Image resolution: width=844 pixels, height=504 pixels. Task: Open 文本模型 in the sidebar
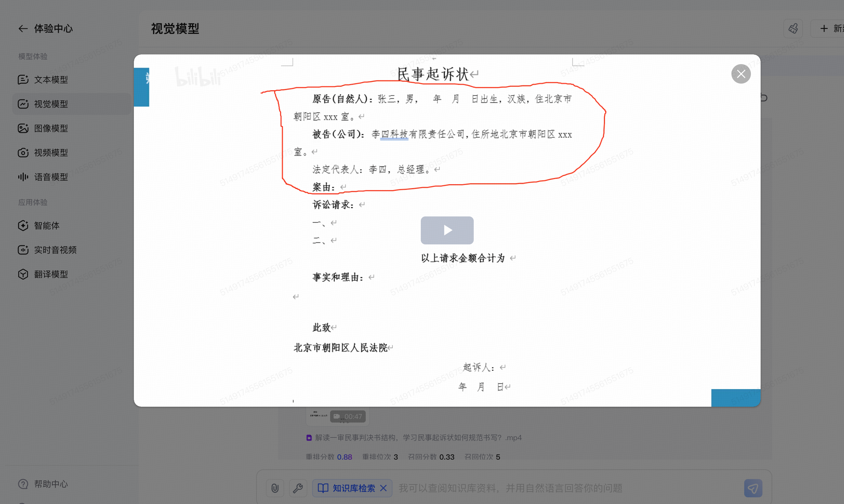pos(51,79)
